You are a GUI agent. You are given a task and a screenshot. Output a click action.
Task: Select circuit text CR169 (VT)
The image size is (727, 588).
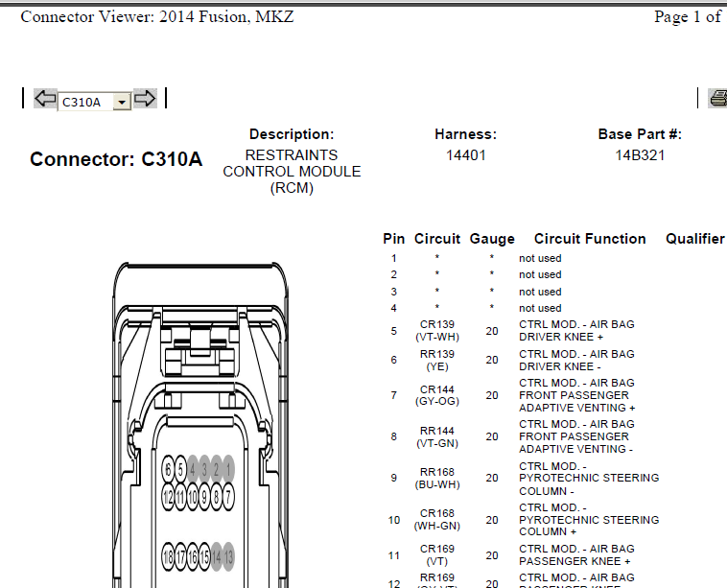point(437,555)
